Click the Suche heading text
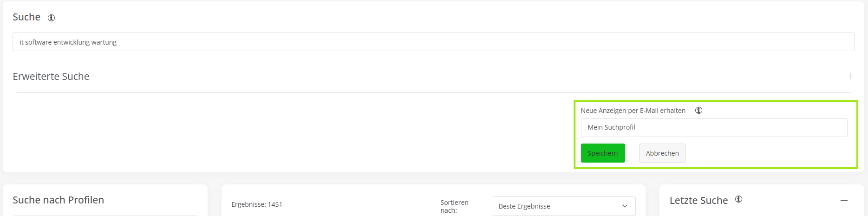 (26, 17)
